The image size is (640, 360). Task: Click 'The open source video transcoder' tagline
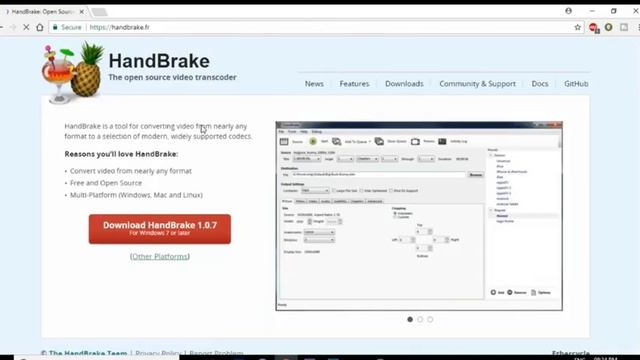tap(172, 77)
